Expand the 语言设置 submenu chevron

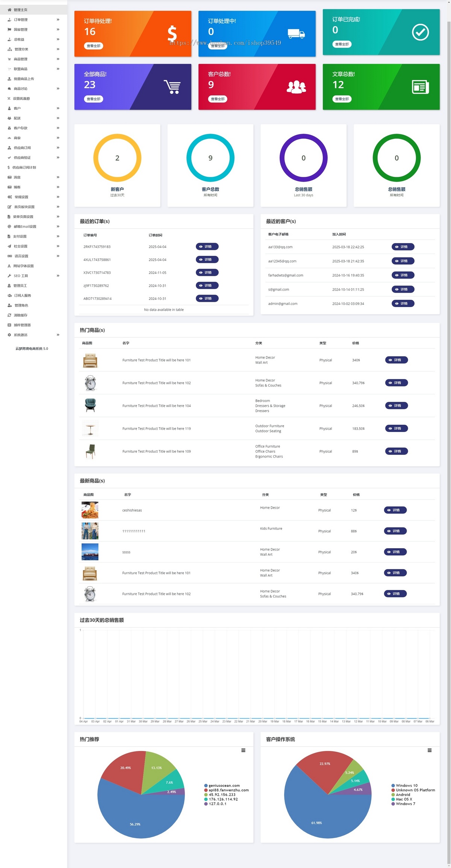click(58, 256)
